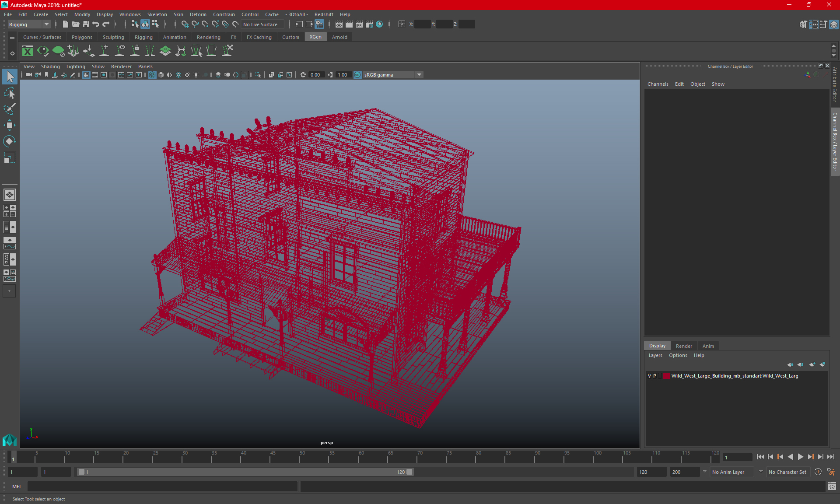Click the viewport grid display icon
840x504 pixels.
click(x=86, y=75)
